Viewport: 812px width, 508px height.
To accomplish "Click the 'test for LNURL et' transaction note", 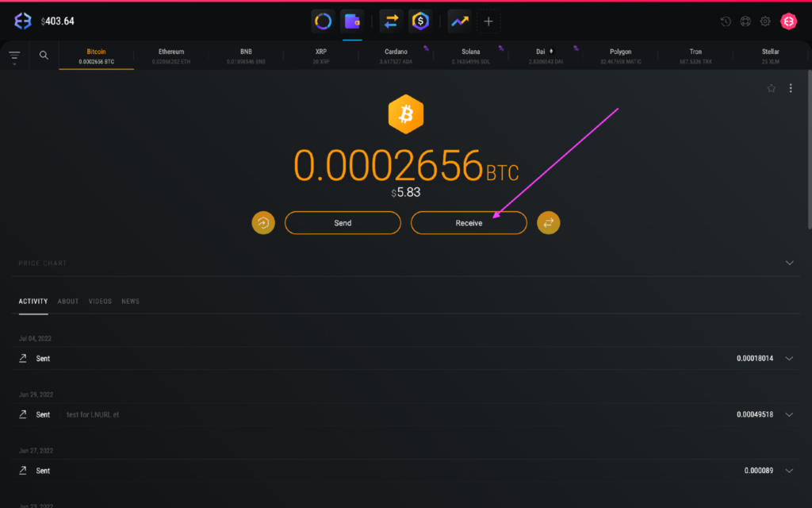I will coord(93,414).
